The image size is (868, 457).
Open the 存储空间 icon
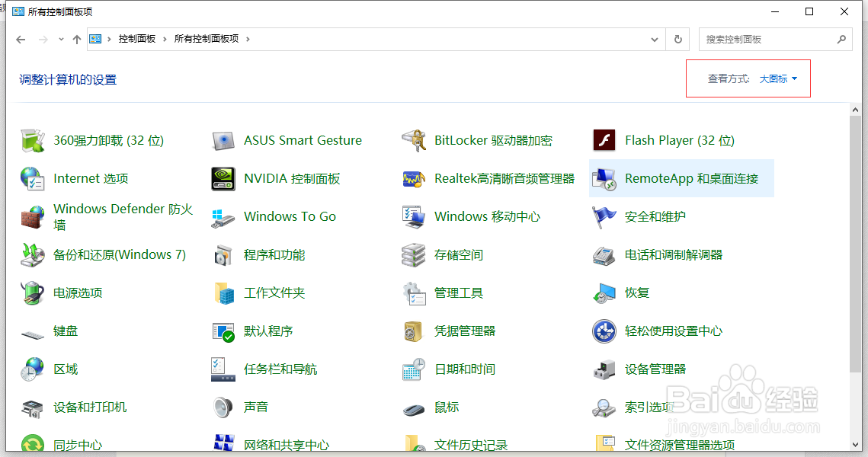pyautogui.click(x=414, y=255)
